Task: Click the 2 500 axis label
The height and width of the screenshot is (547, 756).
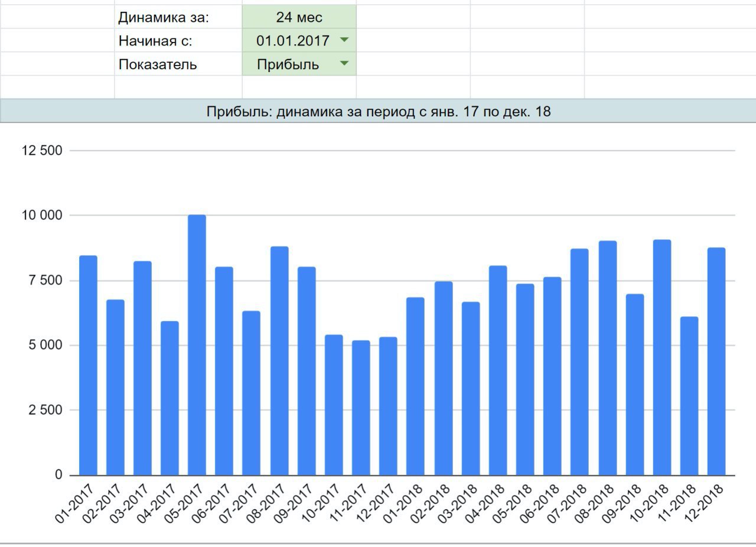Action: point(45,411)
